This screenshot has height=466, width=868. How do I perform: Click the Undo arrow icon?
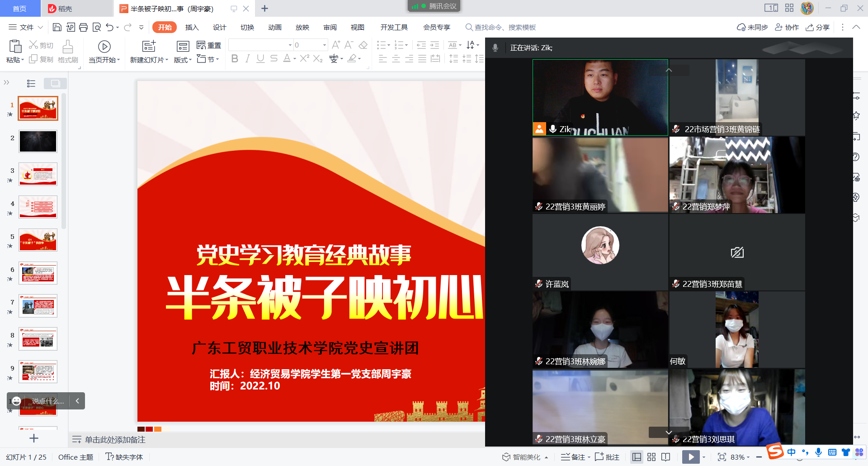[x=109, y=28]
